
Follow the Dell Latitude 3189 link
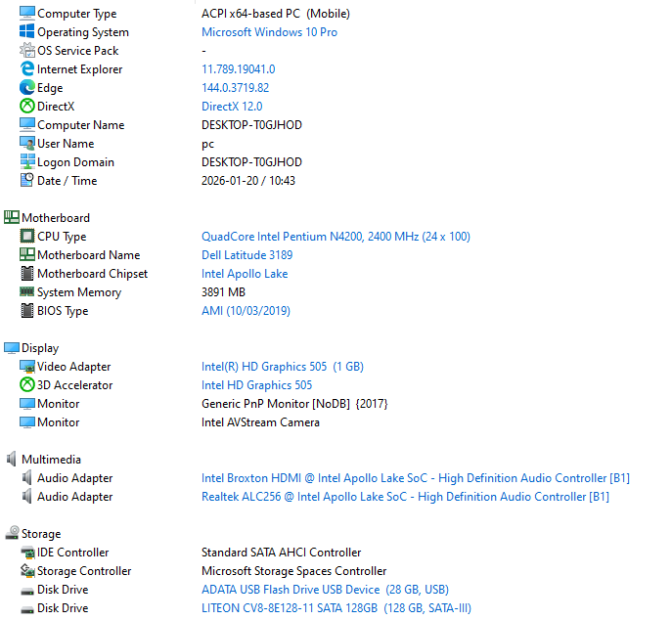coord(246,255)
